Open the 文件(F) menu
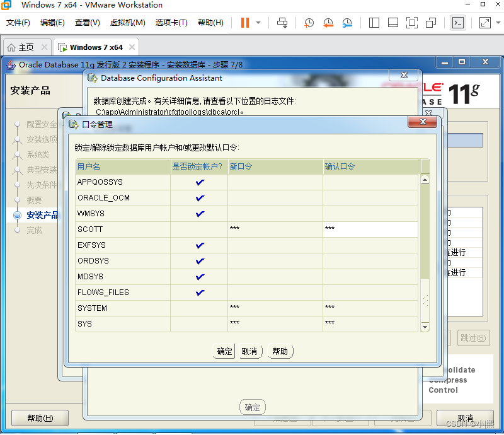 click(18, 23)
